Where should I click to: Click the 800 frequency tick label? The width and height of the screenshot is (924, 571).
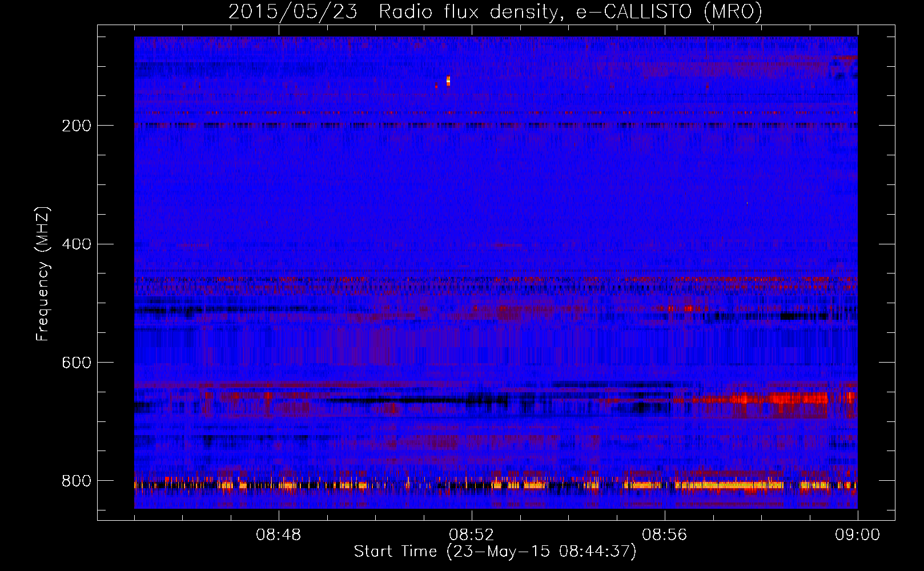coord(76,481)
